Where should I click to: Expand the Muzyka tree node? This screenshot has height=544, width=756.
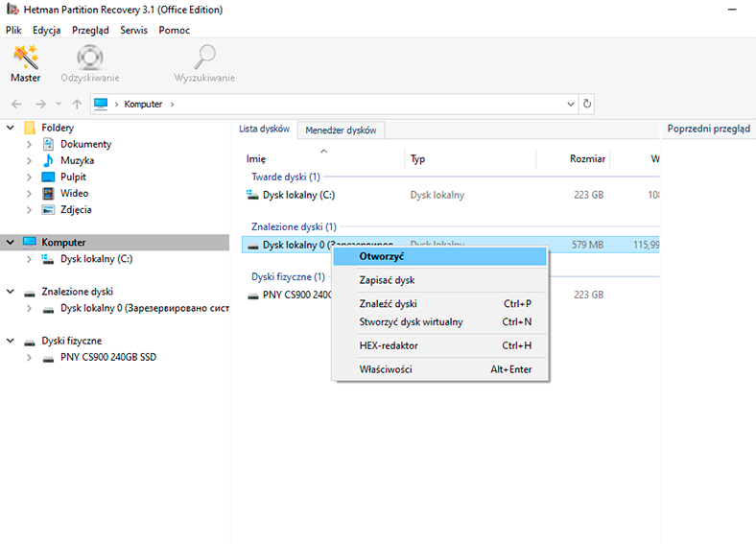[29, 160]
